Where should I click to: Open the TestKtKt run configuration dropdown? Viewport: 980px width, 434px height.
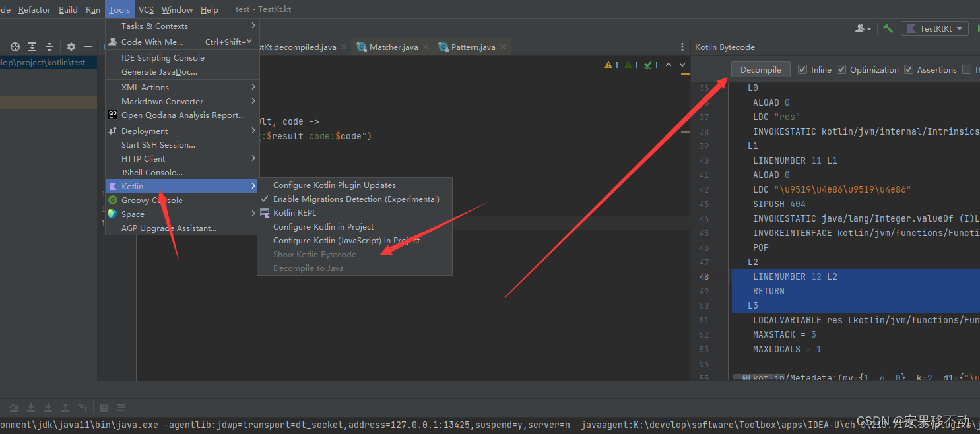(934, 28)
